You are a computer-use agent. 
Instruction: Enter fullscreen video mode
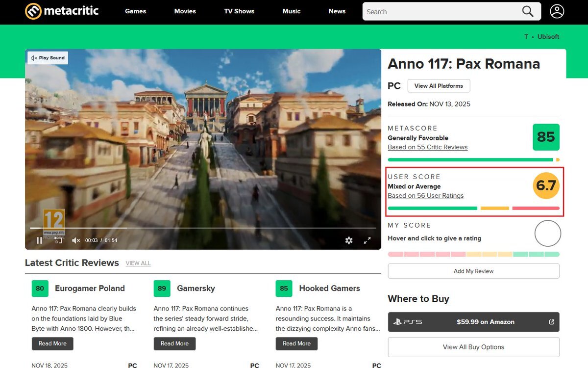point(367,240)
